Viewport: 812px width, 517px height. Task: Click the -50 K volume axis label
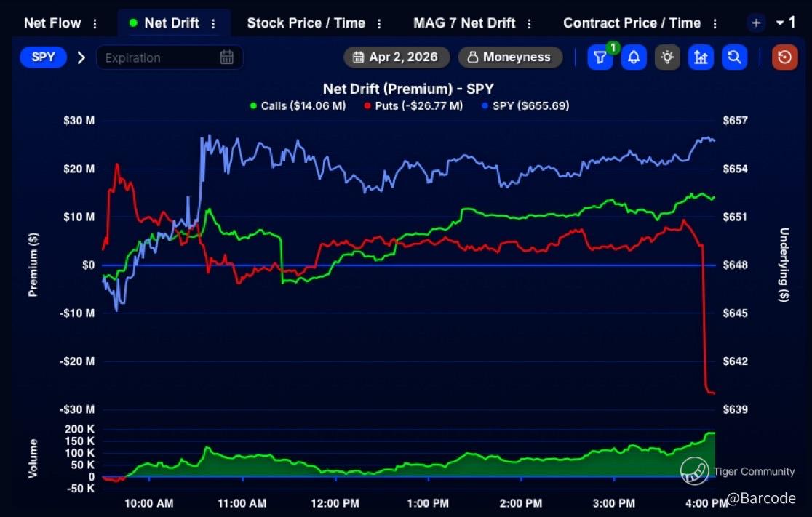pyautogui.click(x=81, y=489)
